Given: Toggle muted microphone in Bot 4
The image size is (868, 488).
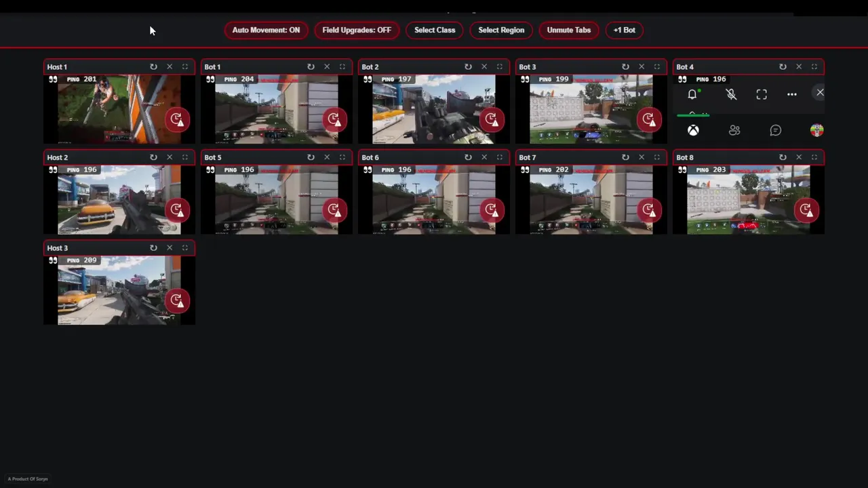Looking at the screenshot, I should 731,94.
